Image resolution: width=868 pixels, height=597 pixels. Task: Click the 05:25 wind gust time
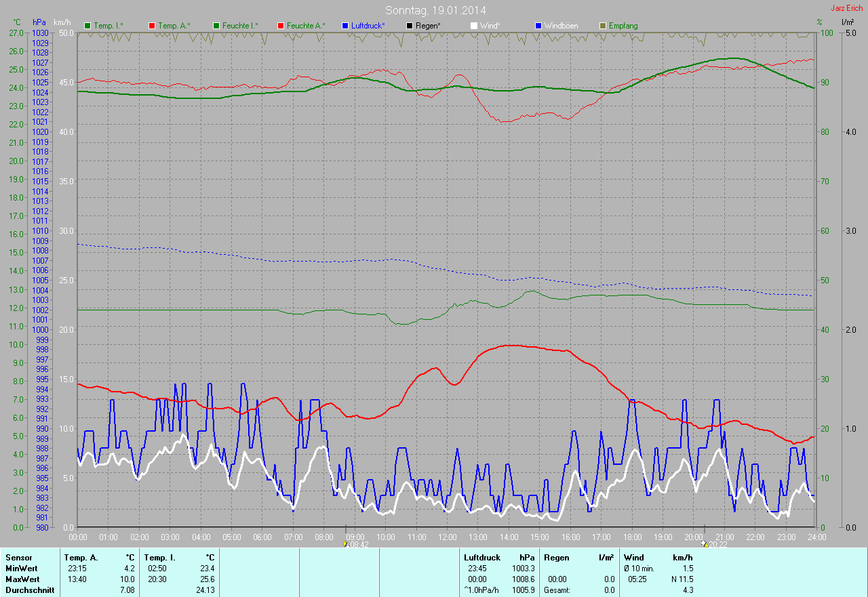(x=637, y=579)
